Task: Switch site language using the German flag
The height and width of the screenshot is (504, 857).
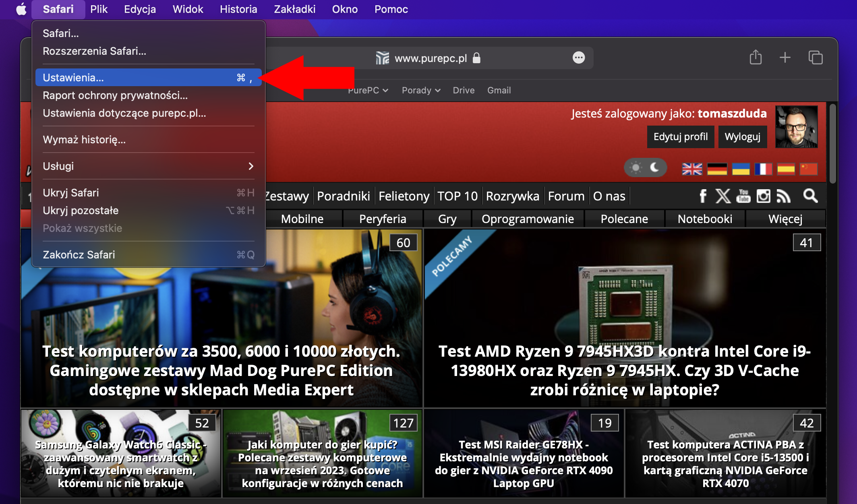Action: (717, 169)
